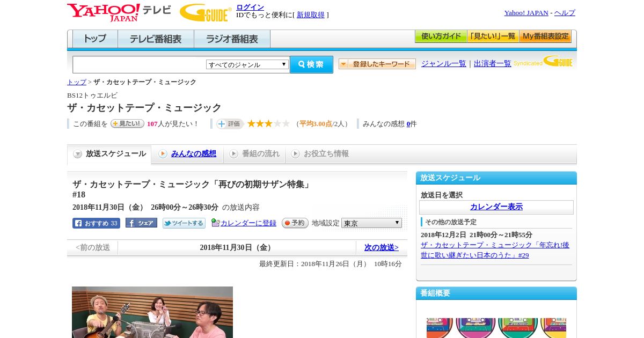The image size is (644, 338).
Task: Click the <前の放送 disabled link
Action: (93, 247)
